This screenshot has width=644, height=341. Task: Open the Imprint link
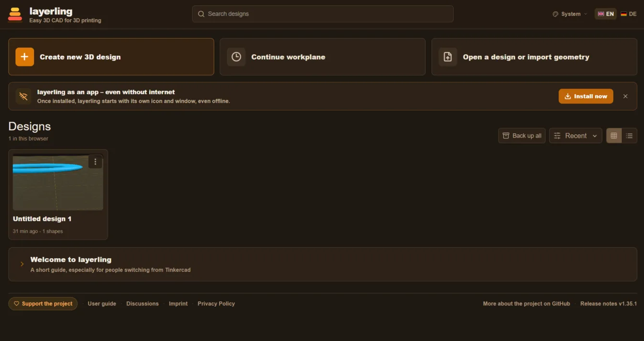[178, 303]
